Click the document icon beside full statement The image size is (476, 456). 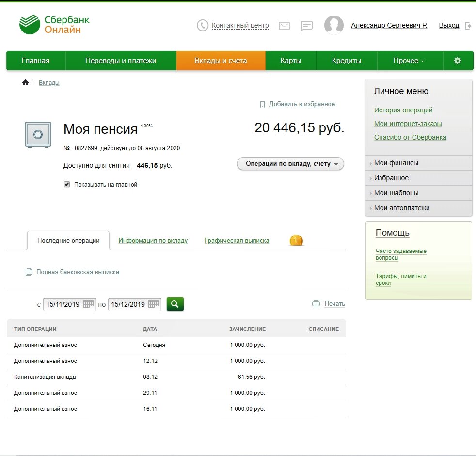29,272
